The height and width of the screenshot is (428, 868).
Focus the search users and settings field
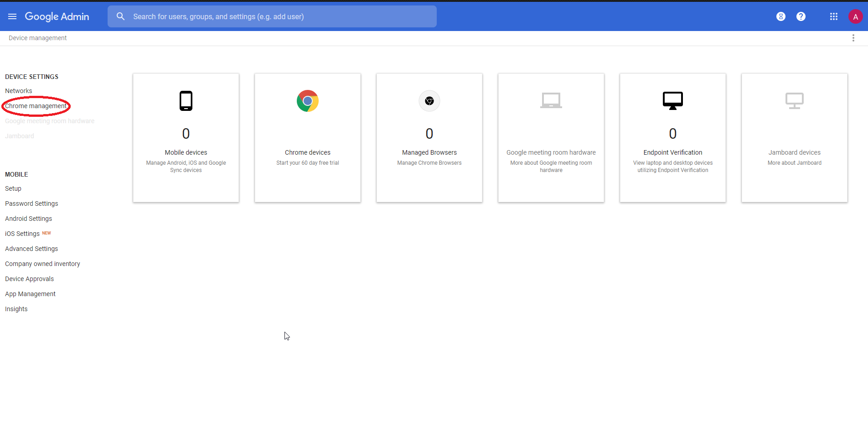click(272, 16)
